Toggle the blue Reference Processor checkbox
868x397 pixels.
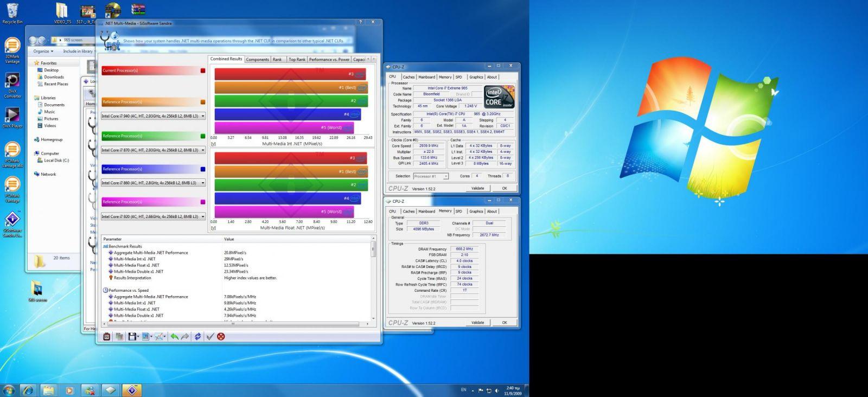click(203, 169)
